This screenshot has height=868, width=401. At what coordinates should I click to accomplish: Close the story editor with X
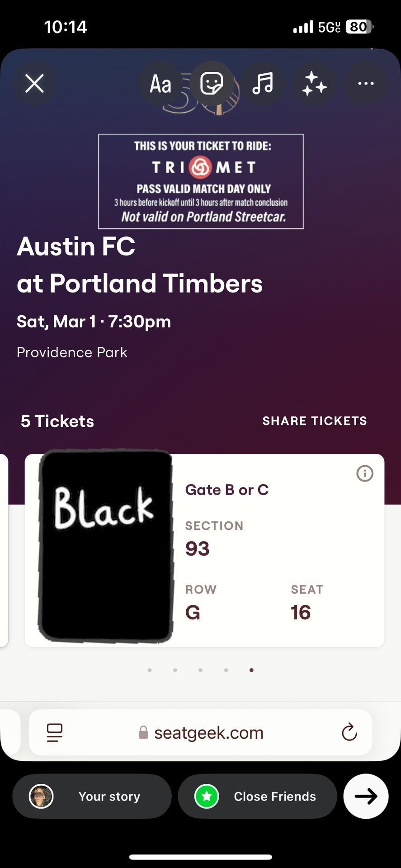(x=34, y=84)
